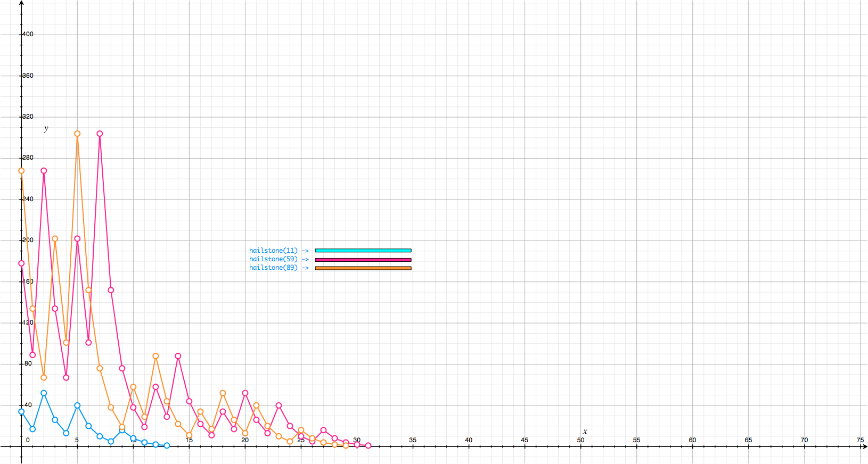This screenshot has width=868, height=464.
Task: Select the hailstone(89) legend label
Action: (x=273, y=268)
